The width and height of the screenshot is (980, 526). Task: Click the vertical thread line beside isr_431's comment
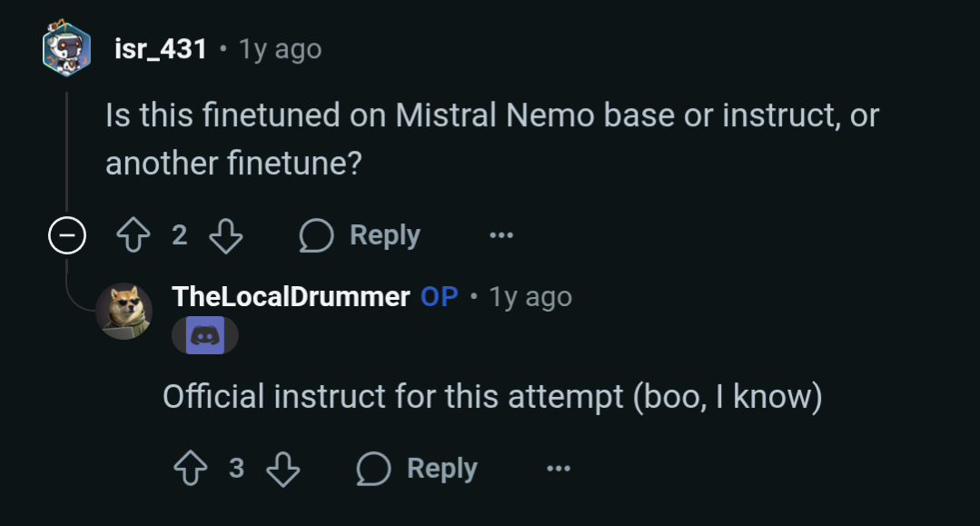(67, 150)
